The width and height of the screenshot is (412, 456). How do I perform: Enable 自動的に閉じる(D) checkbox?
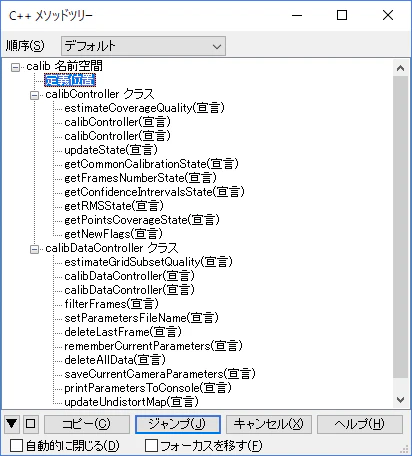coord(16,445)
